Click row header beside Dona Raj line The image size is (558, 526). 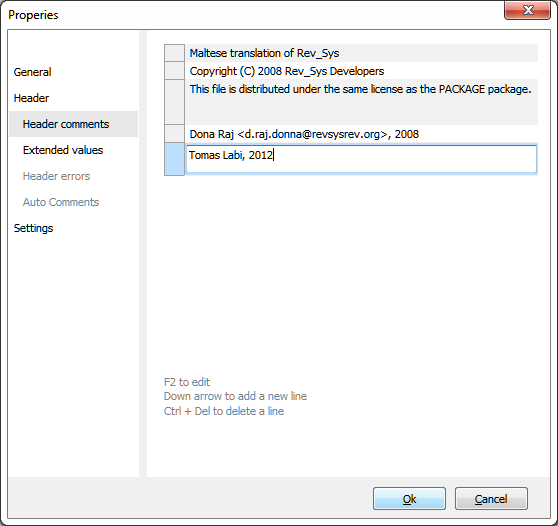click(174, 134)
